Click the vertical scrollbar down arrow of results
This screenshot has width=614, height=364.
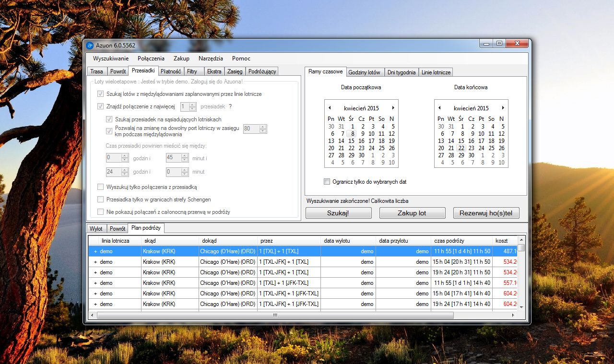521,307
